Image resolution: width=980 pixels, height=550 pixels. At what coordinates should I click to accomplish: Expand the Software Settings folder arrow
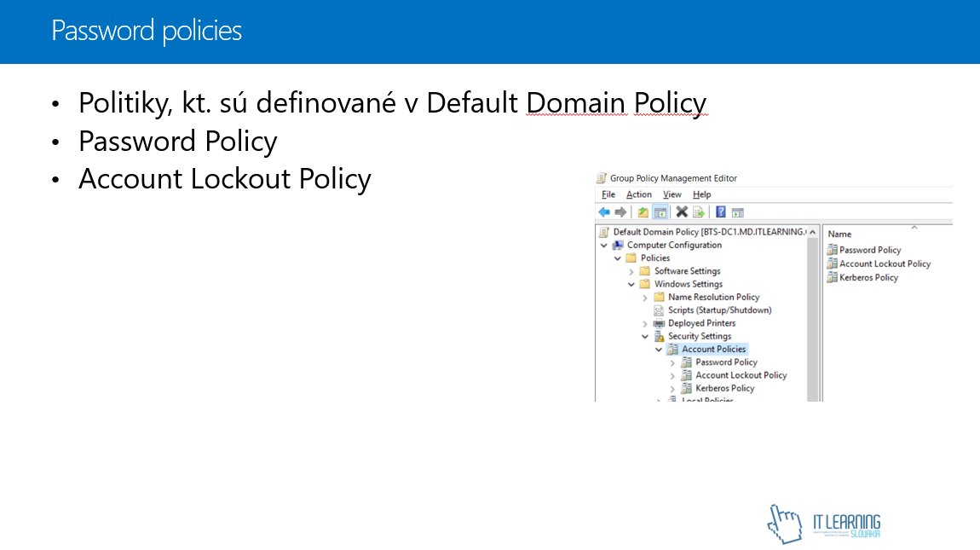(631, 271)
